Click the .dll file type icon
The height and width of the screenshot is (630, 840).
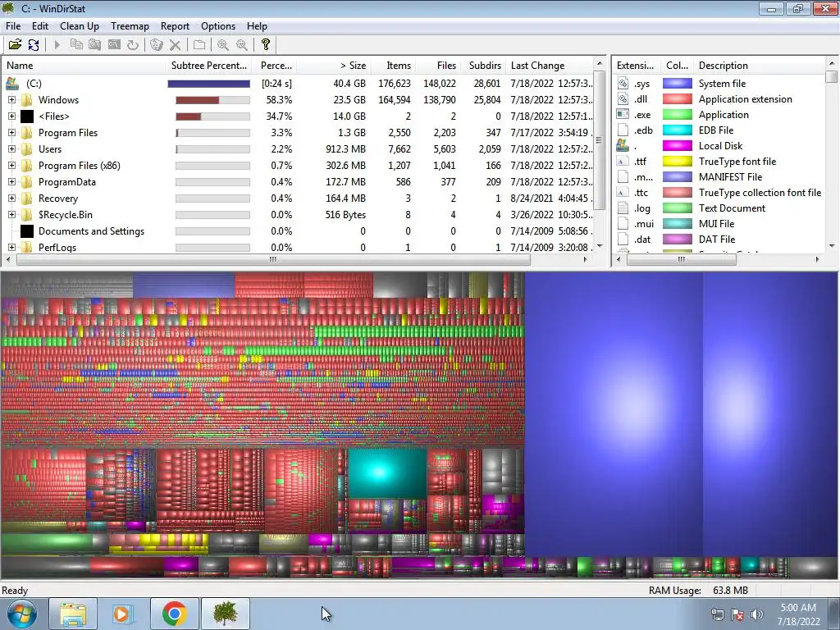point(623,99)
